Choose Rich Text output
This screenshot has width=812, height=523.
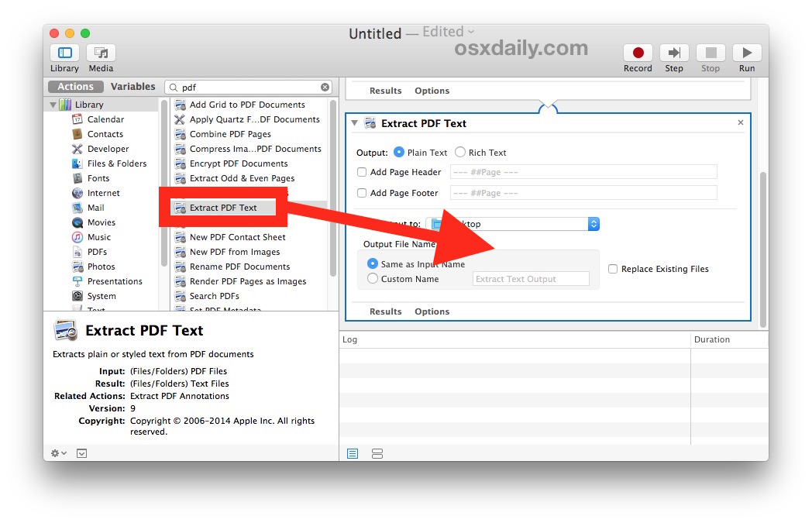(x=460, y=152)
